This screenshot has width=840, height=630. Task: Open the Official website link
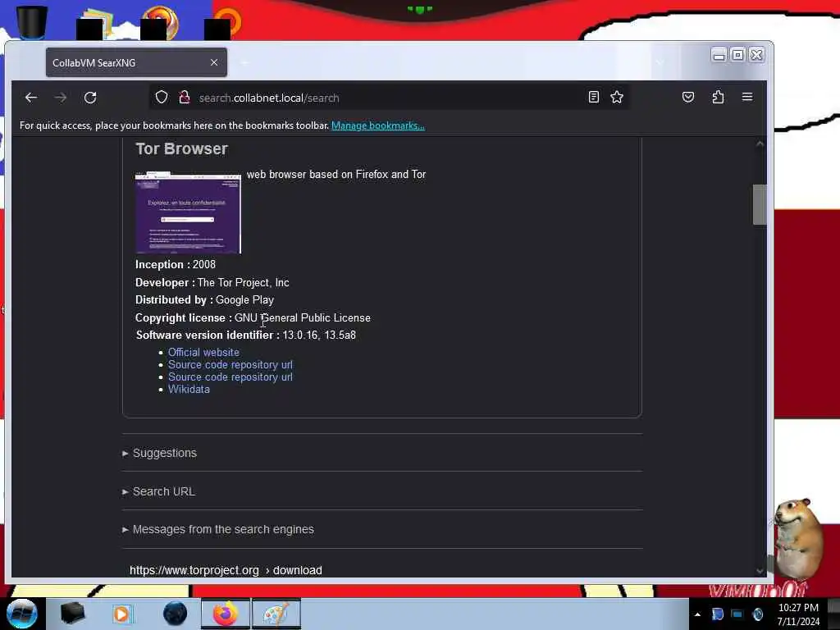pos(203,353)
